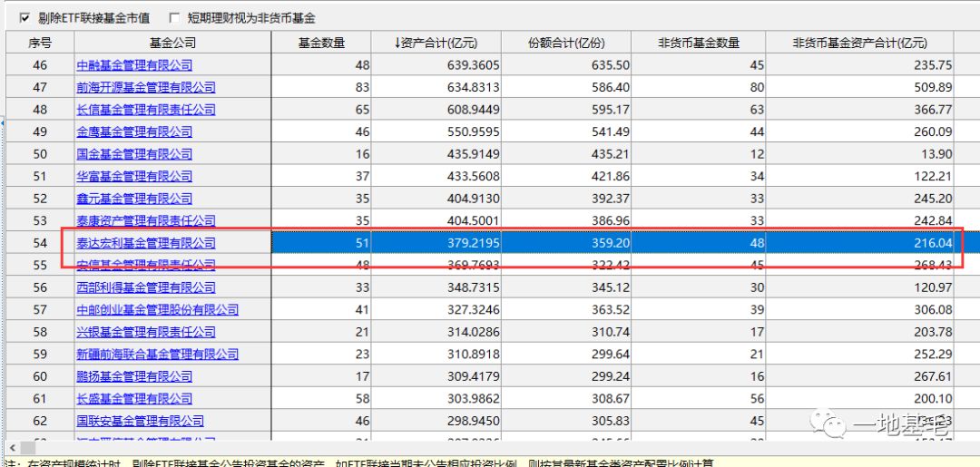980x467 pixels.
Task: Open 长盛基金管理有限公司 link
Action: point(134,398)
